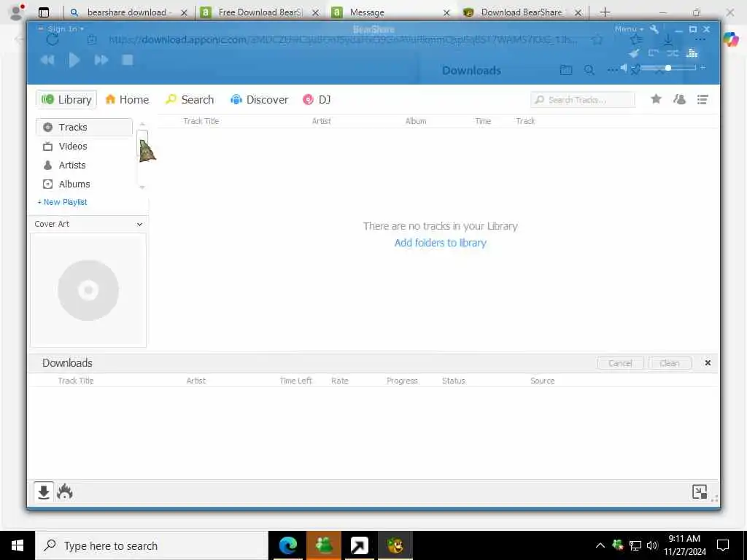The width and height of the screenshot is (747, 560).
Task: Switch to compact player mode icon
Action: (x=700, y=491)
